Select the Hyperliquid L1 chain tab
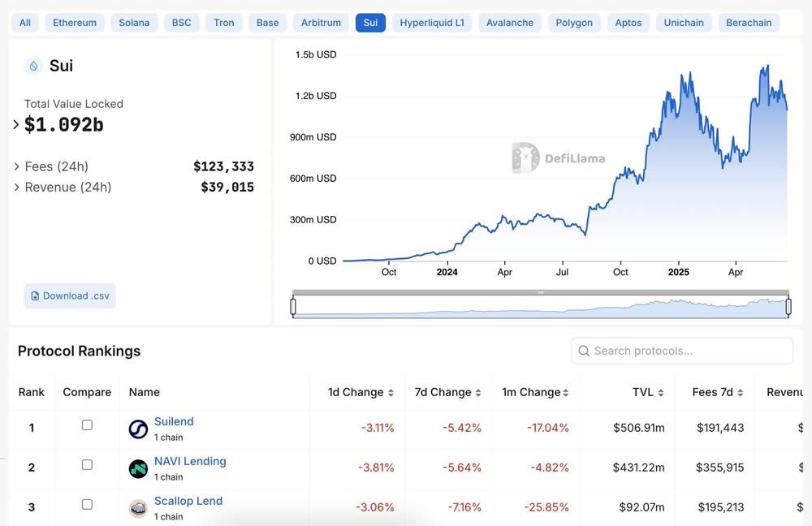Screen dimensions: 812x526 pyautogui.click(x=432, y=23)
